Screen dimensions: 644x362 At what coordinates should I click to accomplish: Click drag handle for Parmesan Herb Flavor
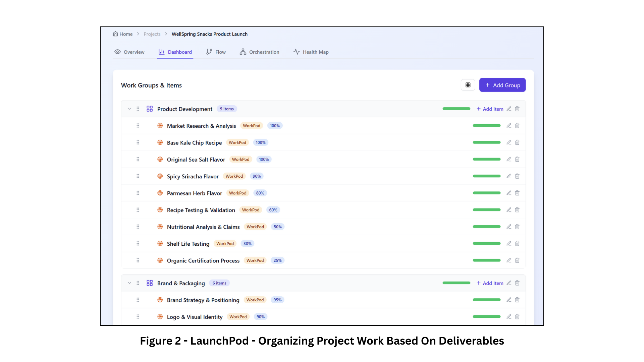(138, 193)
